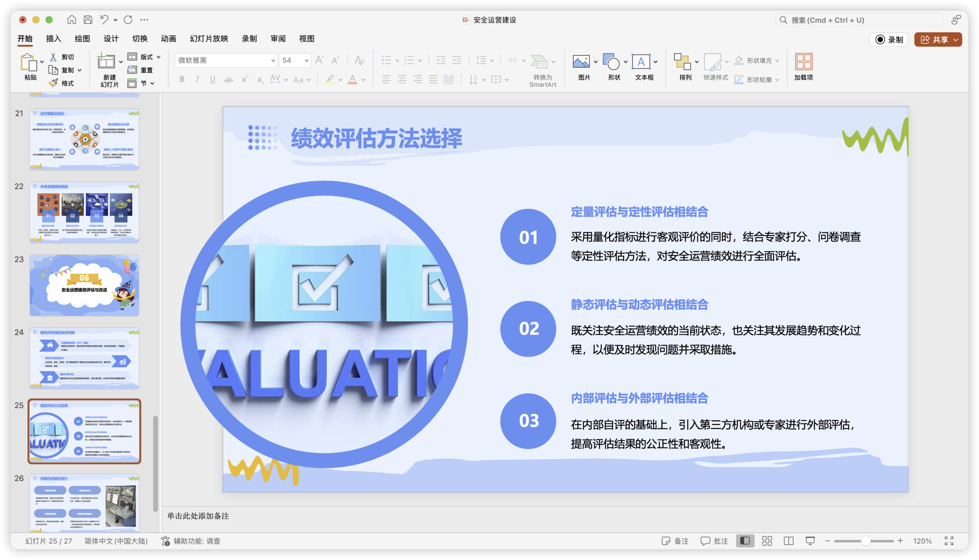Screen dimensions: 979x560
Task: Toggle normal view button
Action: coord(745,541)
